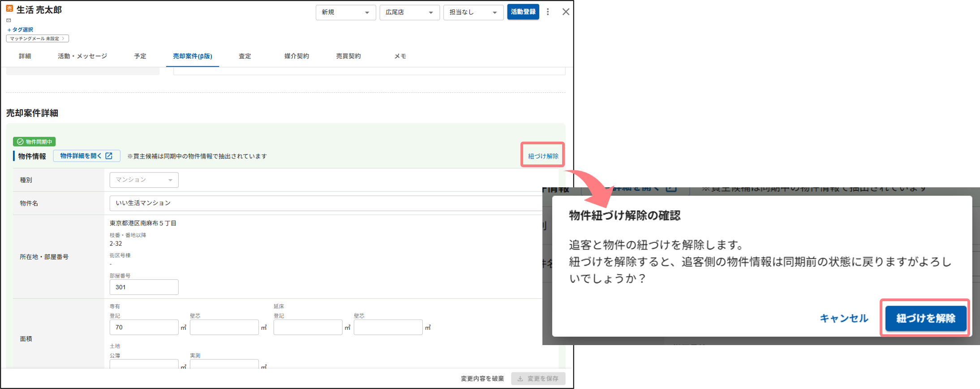The image size is (980, 389).
Task: Click the 変更を保存 button
Action: pos(538,379)
